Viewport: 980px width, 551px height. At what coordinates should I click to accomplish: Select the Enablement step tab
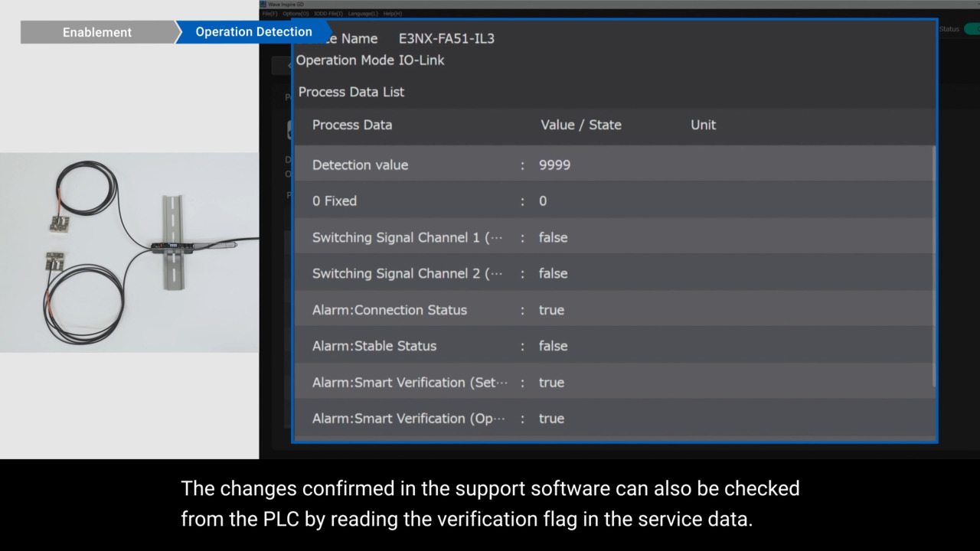(97, 32)
